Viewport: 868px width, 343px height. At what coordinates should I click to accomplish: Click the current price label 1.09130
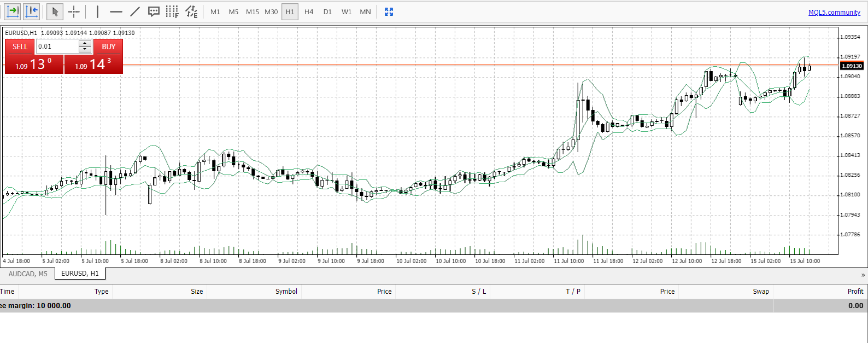852,66
